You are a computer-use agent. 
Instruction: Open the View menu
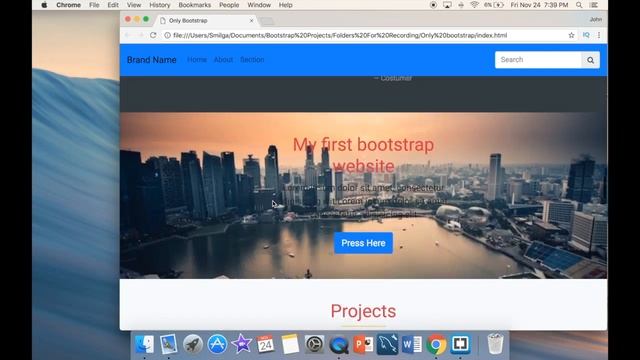click(x=134, y=5)
